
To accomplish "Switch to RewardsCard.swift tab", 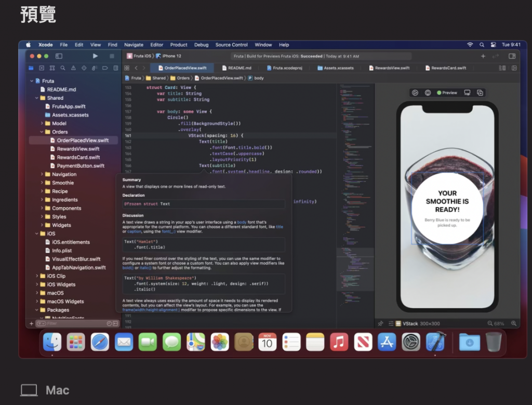I will coord(446,68).
